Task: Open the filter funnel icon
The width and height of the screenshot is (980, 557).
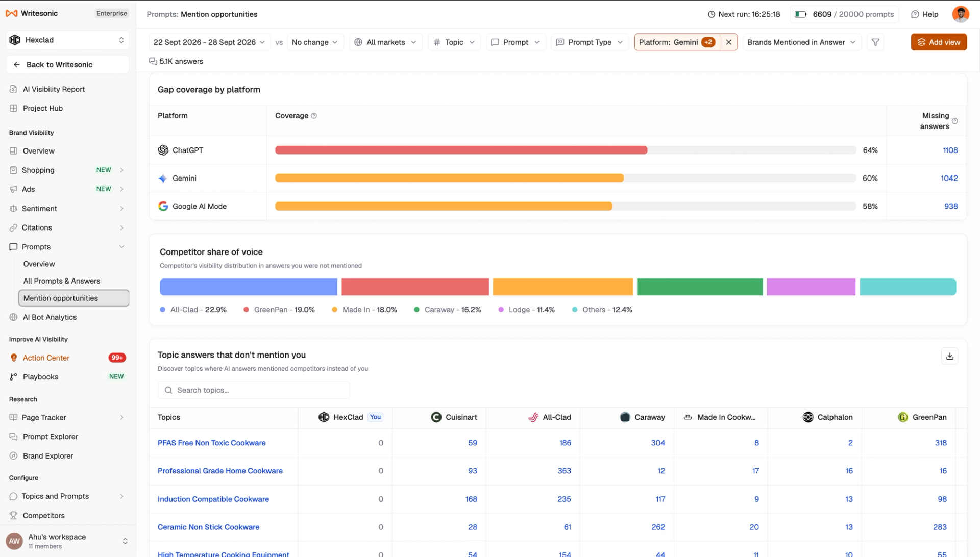Action: click(875, 42)
